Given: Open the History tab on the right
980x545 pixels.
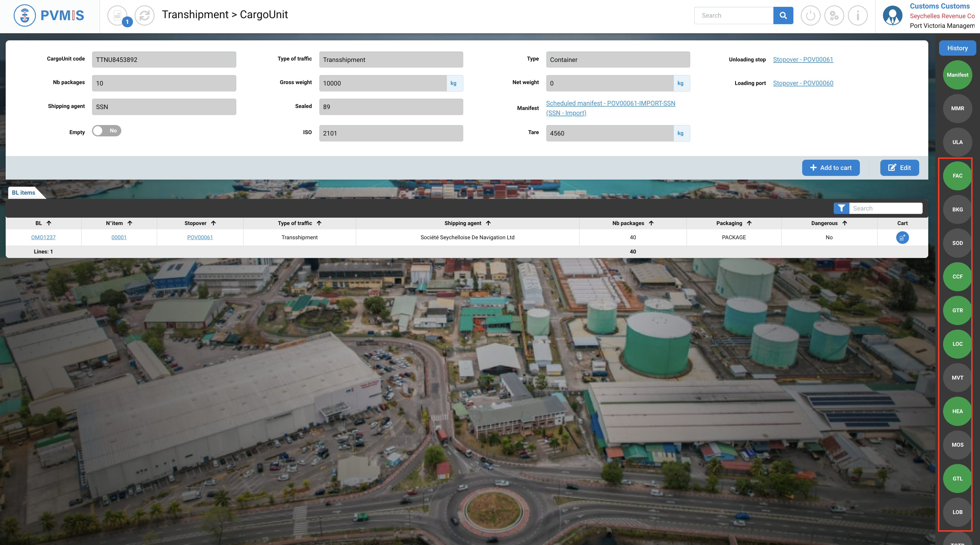Looking at the screenshot, I should (957, 48).
